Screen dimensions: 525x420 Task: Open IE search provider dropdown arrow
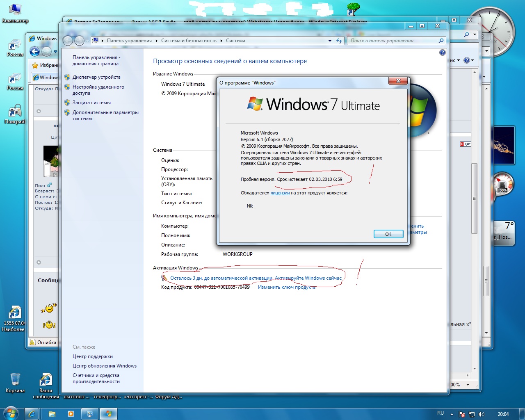click(475, 35)
